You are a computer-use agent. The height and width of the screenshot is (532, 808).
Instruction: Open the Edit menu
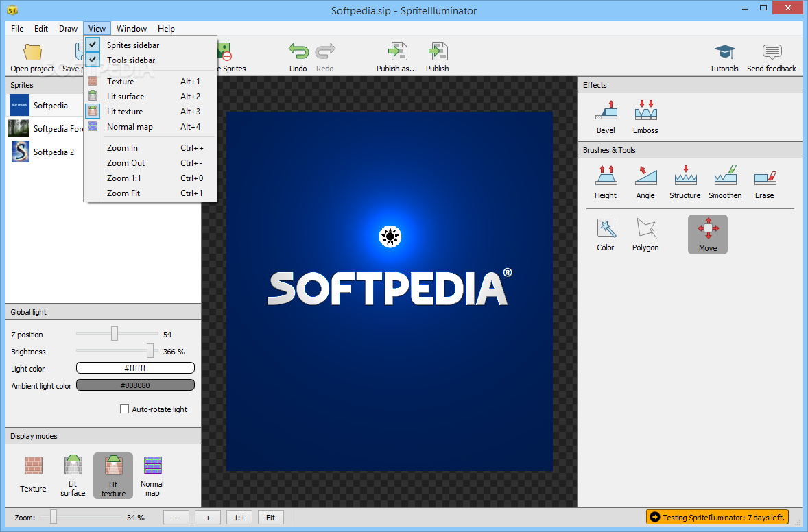coord(41,28)
